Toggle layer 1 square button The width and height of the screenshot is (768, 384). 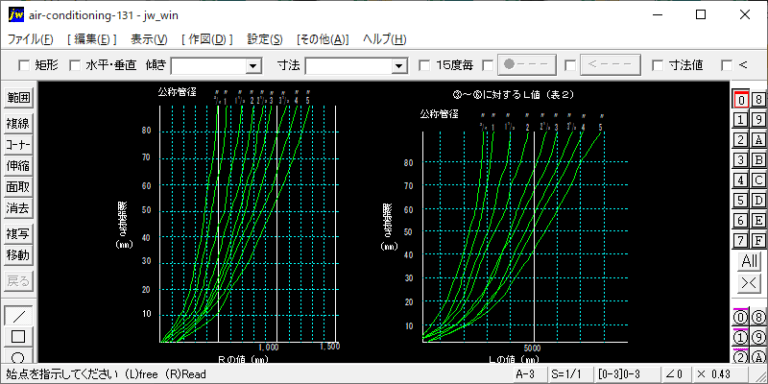point(741,120)
